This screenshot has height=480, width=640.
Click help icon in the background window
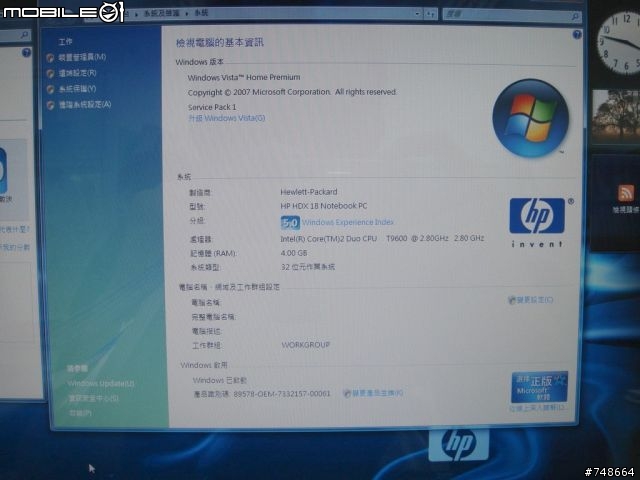[26, 52]
